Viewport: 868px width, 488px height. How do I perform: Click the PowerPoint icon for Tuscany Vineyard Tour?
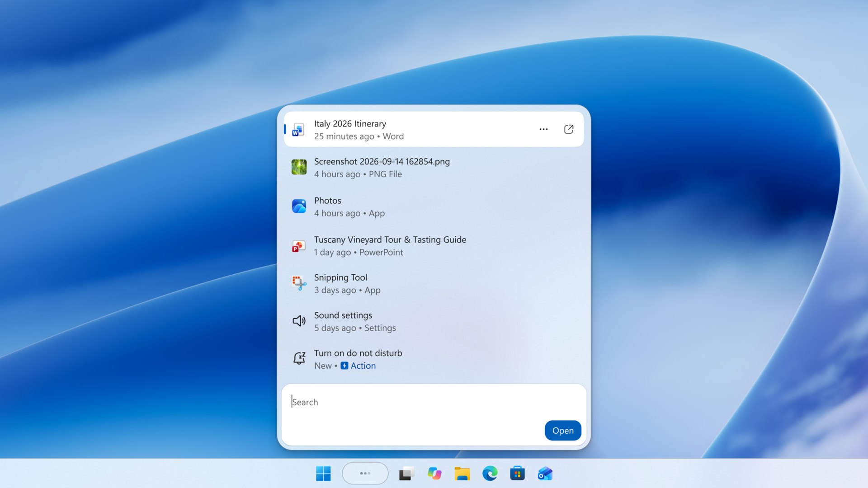click(x=298, y=246)
